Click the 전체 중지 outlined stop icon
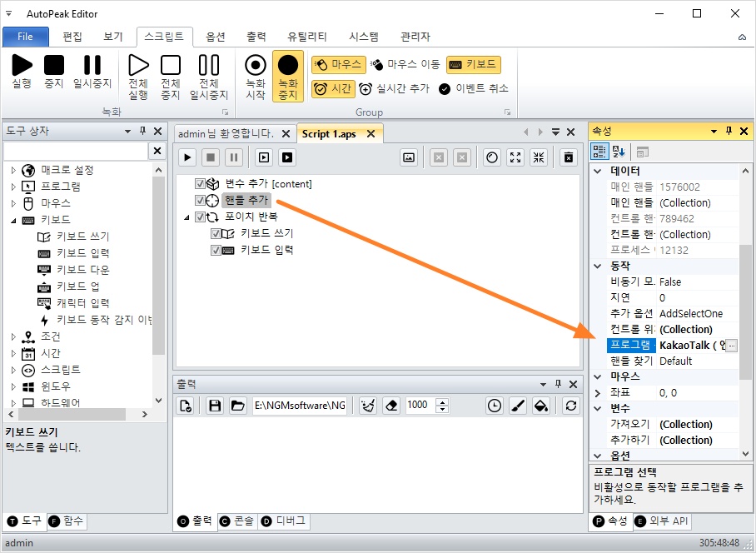This screenshot has height=553, width=756. pyautogui.click(x=170, y=65)
